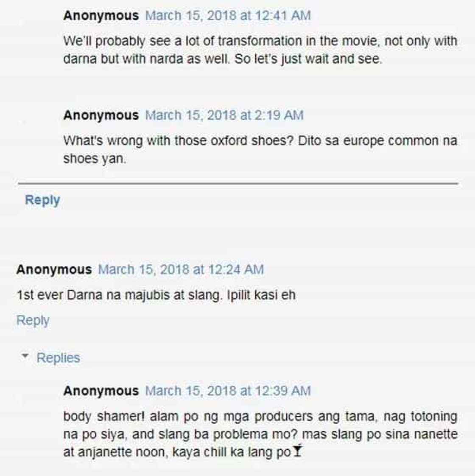Viewport: 475px width, 476px height.
Task: Select the Anonymous name on the 2:19 AM comment
Action: tap(101, 115)
